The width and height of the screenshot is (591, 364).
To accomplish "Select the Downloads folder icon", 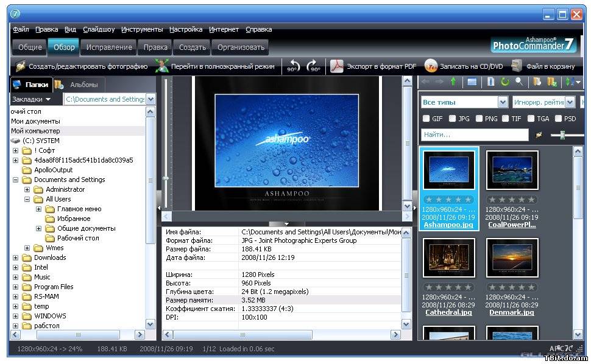I will [x=26, y=258].
